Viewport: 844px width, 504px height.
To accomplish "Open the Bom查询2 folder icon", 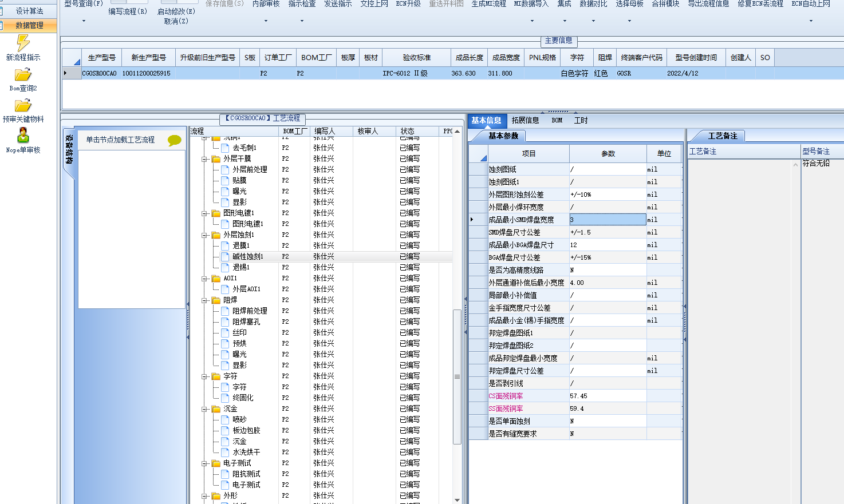I will [x=23, y=74].
